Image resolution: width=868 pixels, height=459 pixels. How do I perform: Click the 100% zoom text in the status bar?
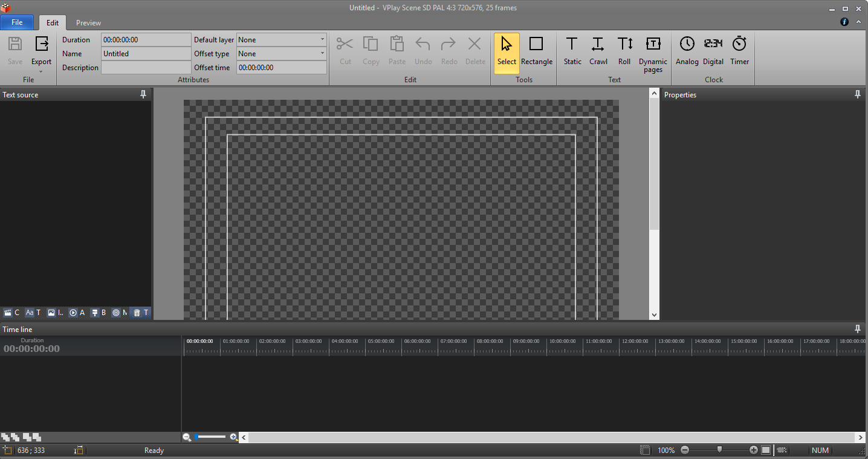[x=666, y=451]
